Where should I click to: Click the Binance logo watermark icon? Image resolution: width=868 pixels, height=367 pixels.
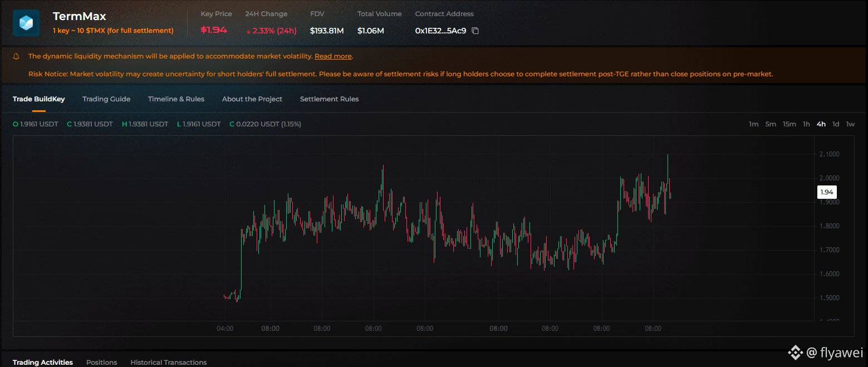click(x=795, y=352)
